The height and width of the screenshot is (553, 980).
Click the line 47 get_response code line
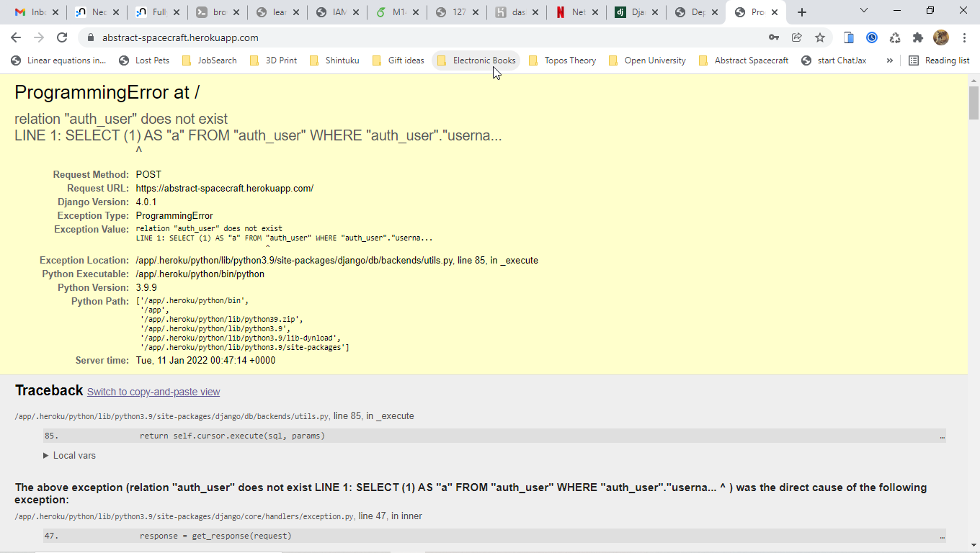tap(215, 536)
